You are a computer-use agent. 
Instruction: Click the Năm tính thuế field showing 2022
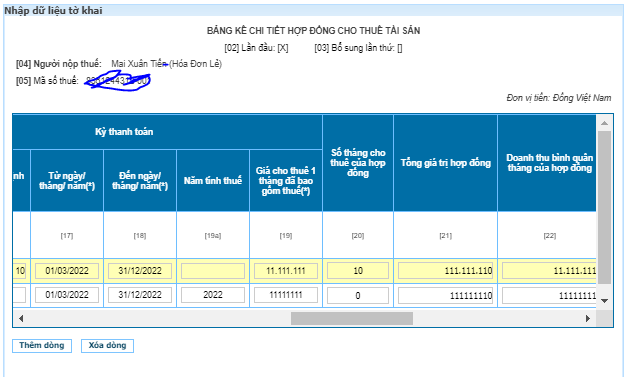[x=213, y=295]
